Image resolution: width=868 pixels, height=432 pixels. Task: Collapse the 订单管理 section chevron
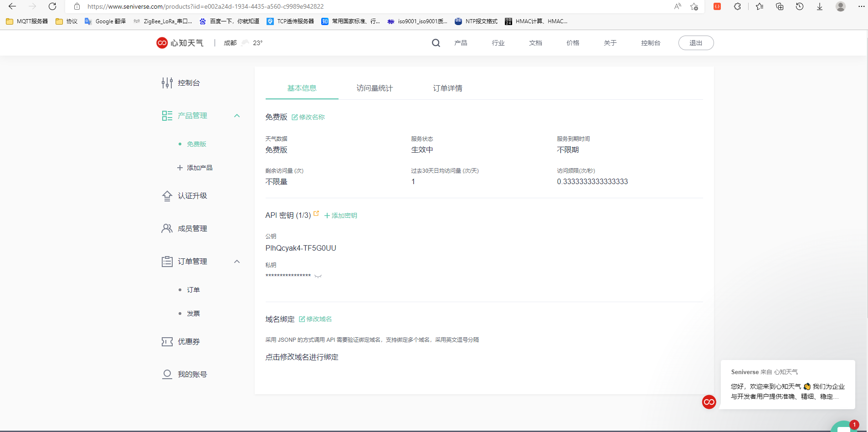(x=237, y=262)
